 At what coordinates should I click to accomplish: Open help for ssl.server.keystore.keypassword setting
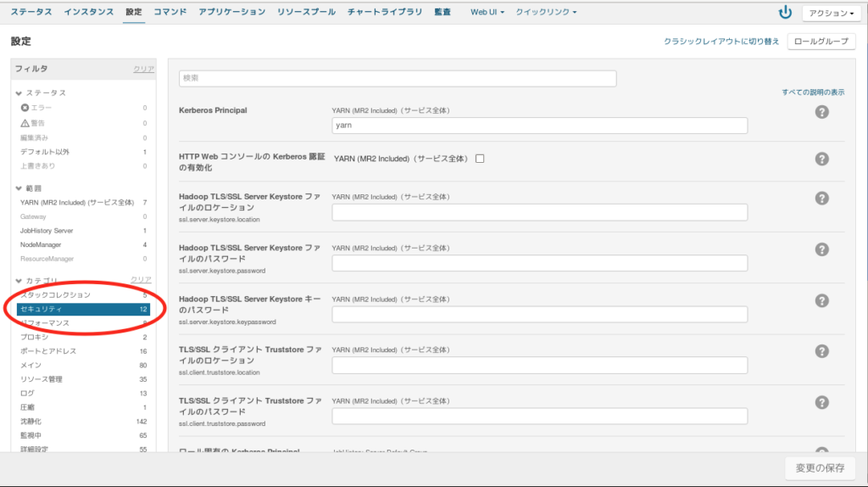click(821, 300)
